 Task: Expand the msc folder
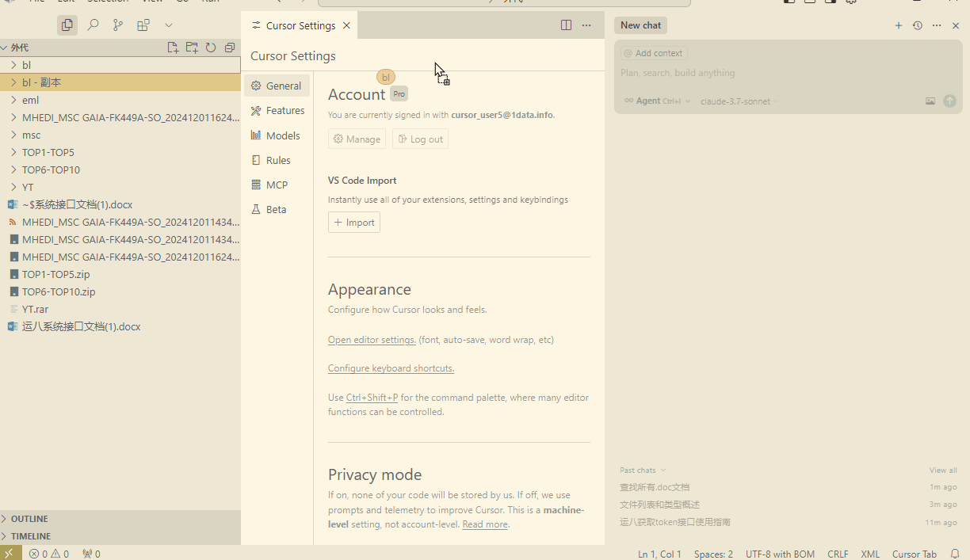point(120,135)
